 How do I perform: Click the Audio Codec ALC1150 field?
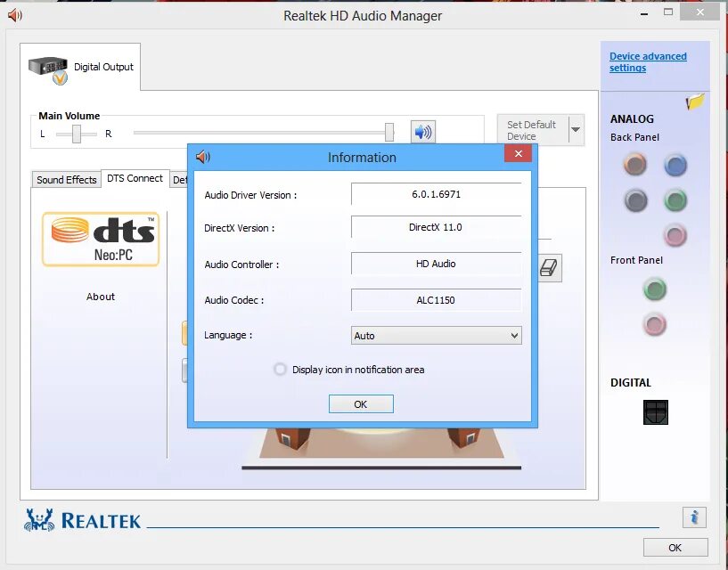tap(436, 300)
